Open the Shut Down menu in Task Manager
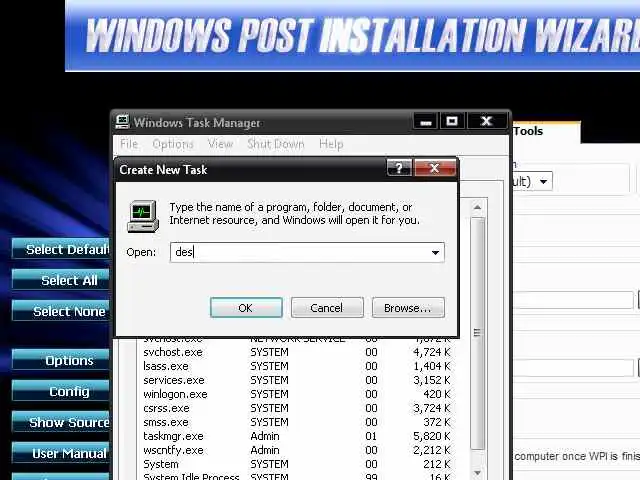This screenshot has height=480, width=640. point(276,144)
